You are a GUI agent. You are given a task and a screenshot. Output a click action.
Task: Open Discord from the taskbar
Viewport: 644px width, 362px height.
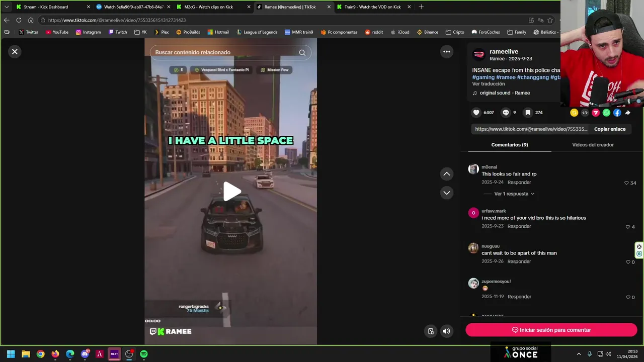[85, 354]
